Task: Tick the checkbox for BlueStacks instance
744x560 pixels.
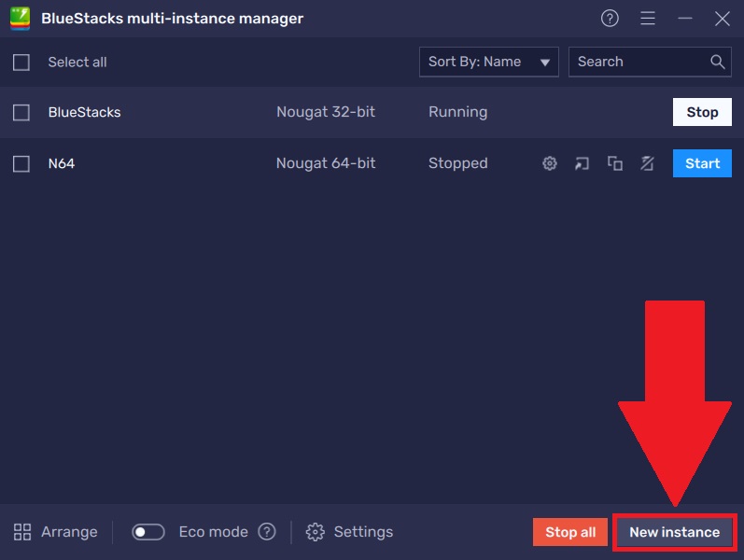Action: [21, 113]
